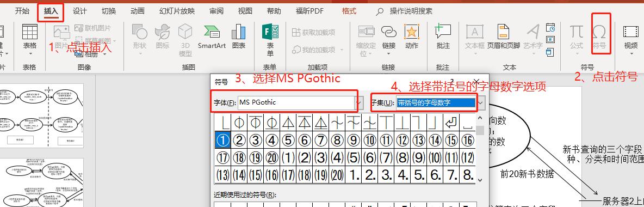Image resolution: width=644 pixels, height=207 pixels.
Task: Click the slide number hash icon
Action: pyautogui.click(x=551, y=40)
